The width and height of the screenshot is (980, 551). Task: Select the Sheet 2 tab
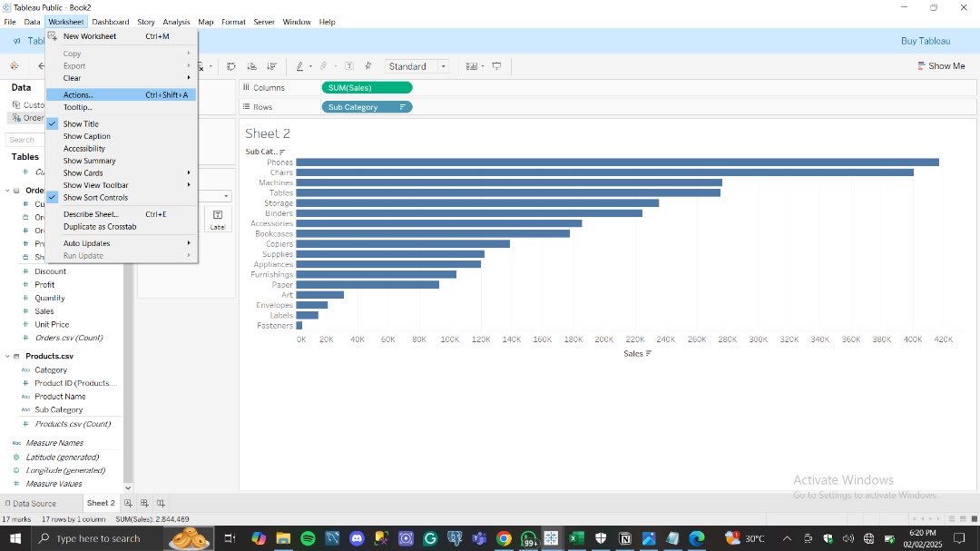101,503
